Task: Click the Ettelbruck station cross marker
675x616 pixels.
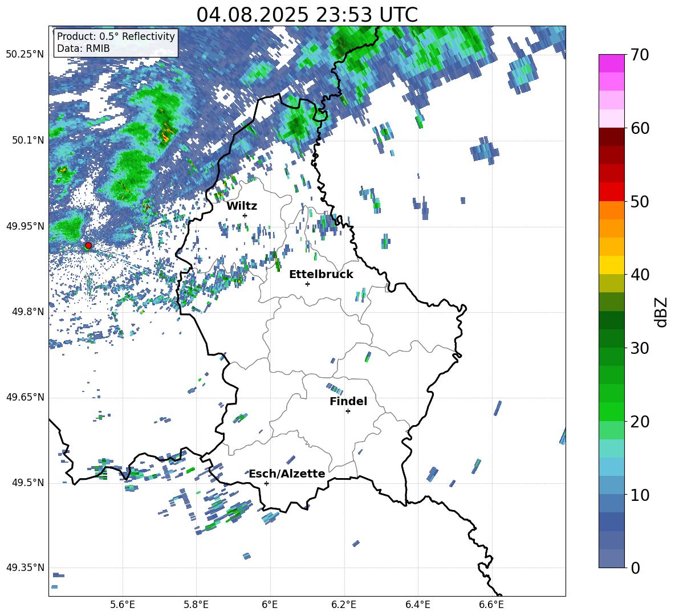Action: tap(307, 284)
